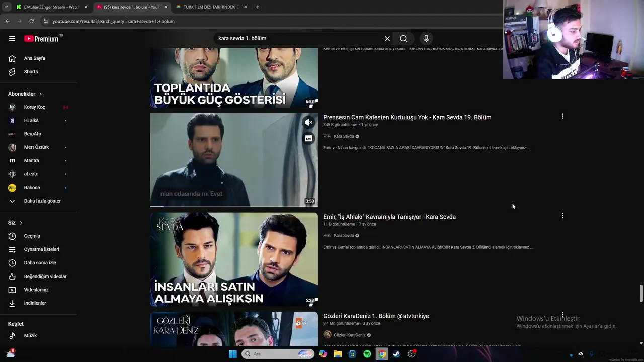Seek on the video preview progress bar

(x=234, y=206)
